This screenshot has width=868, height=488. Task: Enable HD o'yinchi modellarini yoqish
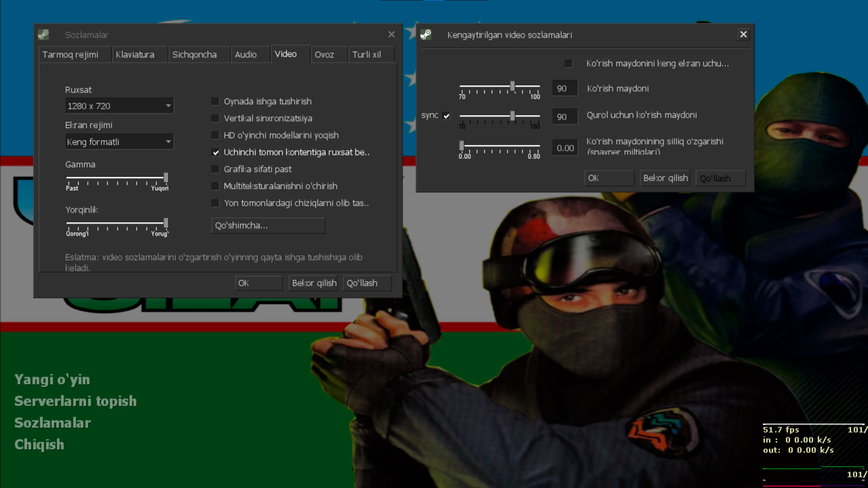click(x=215, y=135)
